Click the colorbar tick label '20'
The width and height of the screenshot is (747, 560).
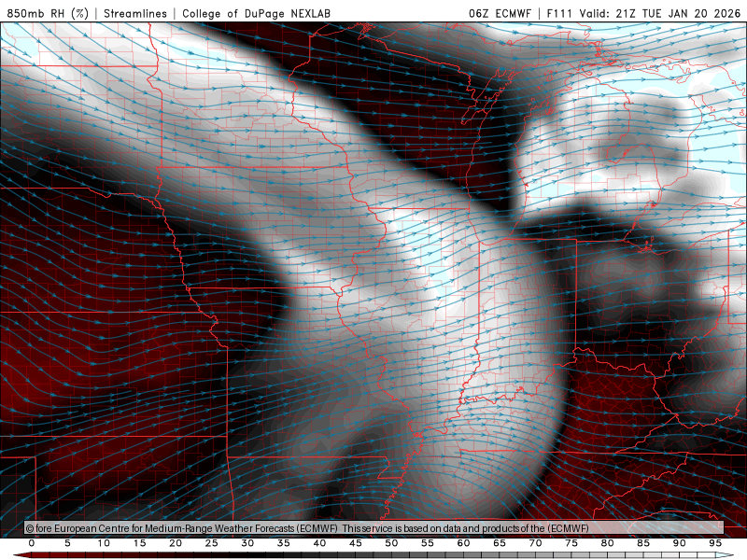176,543
